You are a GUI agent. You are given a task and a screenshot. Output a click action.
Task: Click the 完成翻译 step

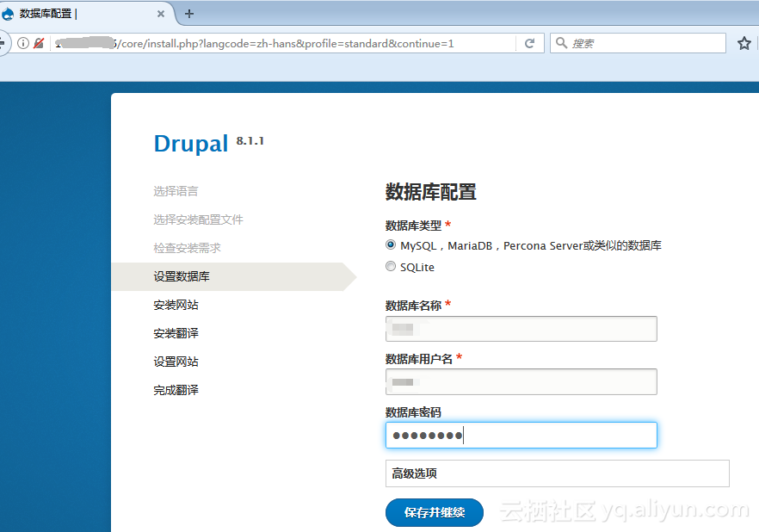click(176, 390)
